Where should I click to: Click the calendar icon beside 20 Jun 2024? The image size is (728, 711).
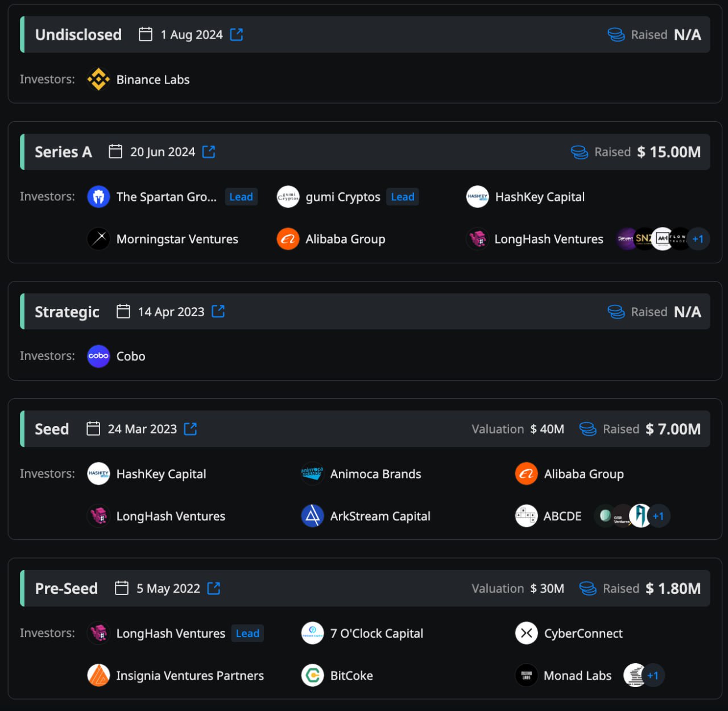pyautogui.click(x=115, y=151)
